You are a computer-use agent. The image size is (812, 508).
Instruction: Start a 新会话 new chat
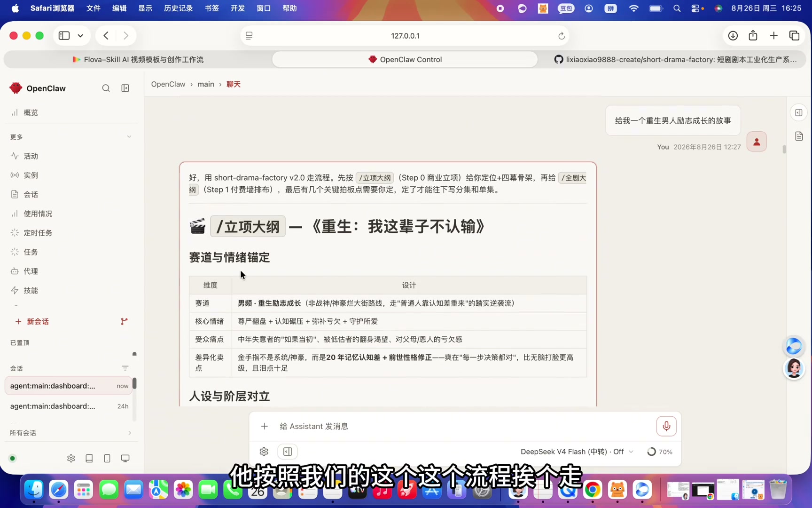[x=32, y=322]
